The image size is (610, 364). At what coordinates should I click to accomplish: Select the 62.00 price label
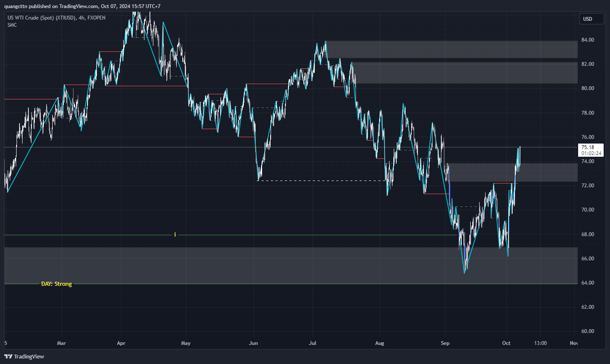pyautogui.click(x=588, y=307)
